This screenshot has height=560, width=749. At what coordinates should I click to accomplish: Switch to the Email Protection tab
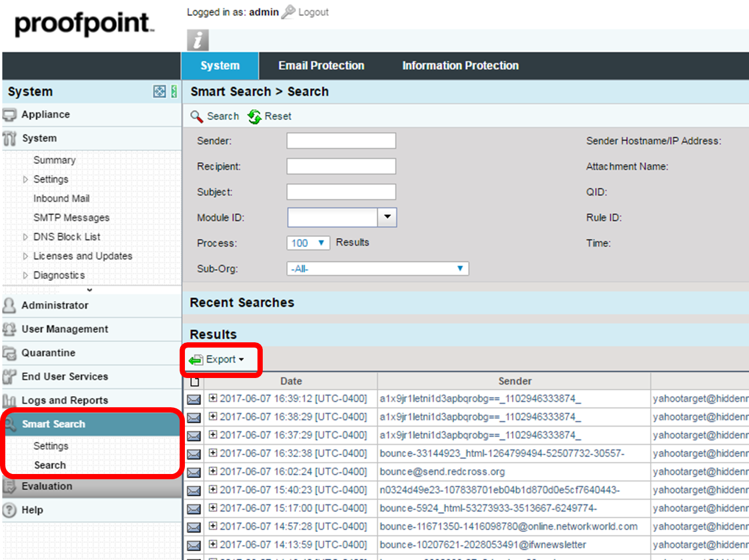321,66
